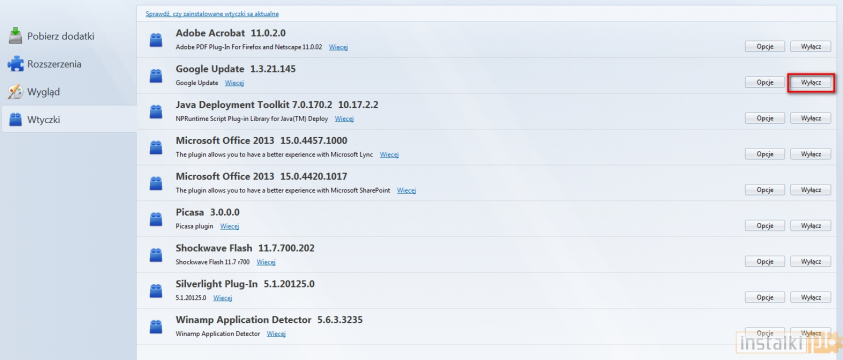This screenshot has width=843, height=360.
Task: Open Więcej link for Picasa plugin
Action: [230, 226]
